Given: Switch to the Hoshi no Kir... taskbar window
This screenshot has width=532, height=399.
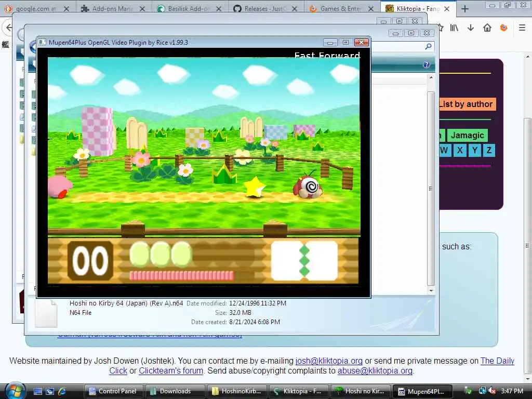Looking at the screenshot, I should point(361,391).
